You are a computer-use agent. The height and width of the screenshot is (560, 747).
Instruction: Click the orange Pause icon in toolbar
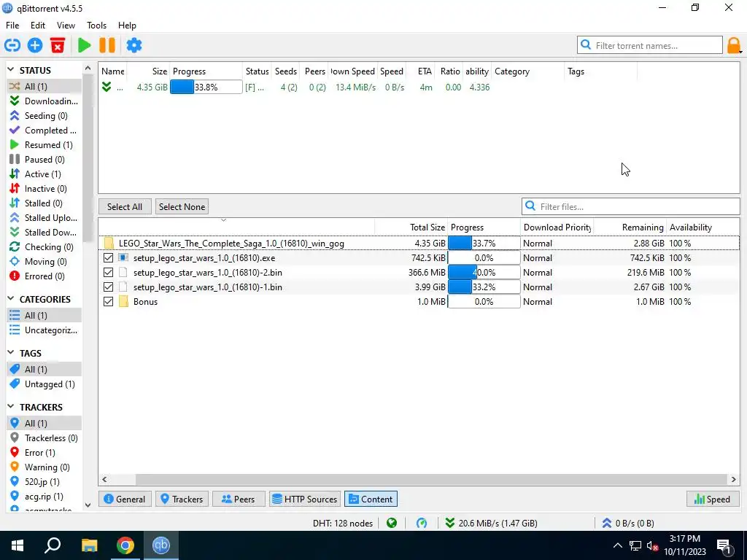click(x=107, y=45)
